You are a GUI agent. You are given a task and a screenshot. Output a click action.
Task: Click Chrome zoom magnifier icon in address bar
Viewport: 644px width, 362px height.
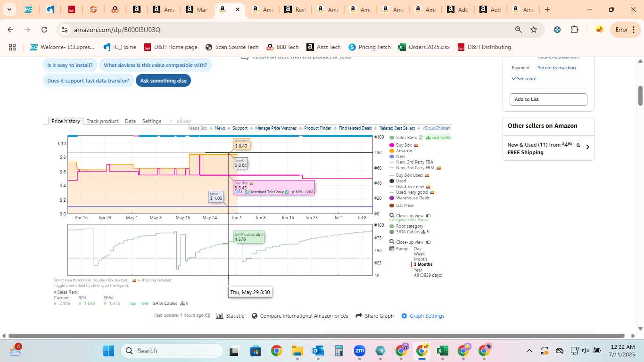tap(519, 30)
